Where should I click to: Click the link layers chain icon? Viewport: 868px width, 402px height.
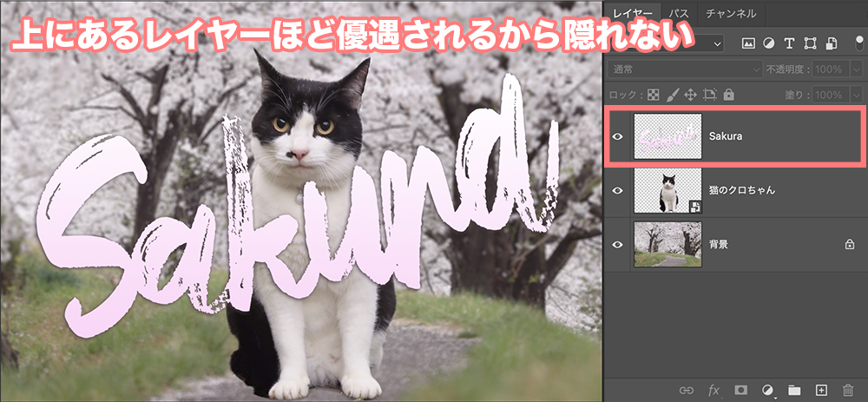coord(687,390)
